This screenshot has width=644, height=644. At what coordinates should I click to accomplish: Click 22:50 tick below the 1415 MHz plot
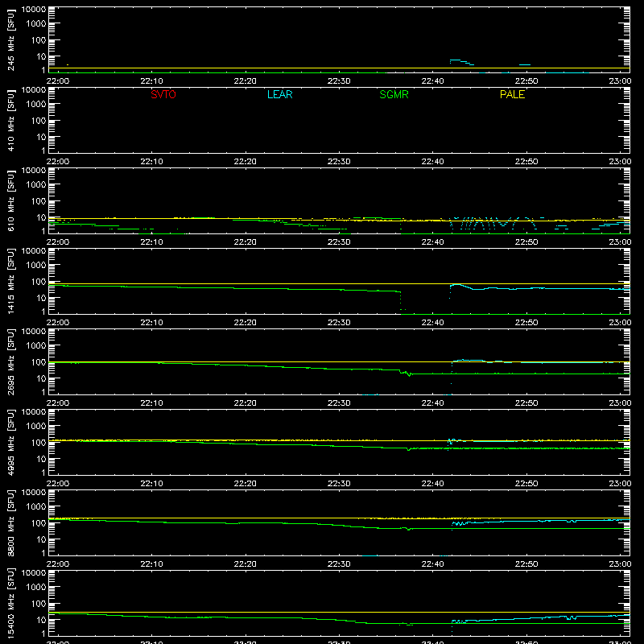click(x=526, y=323)
